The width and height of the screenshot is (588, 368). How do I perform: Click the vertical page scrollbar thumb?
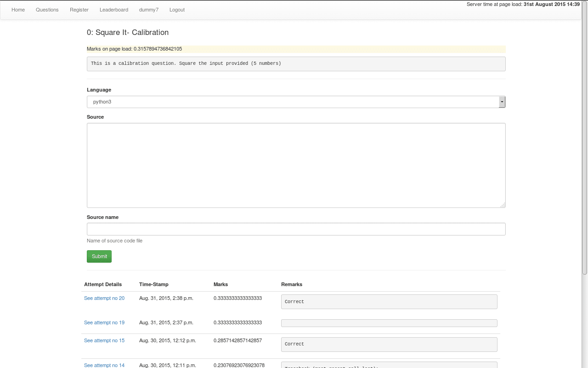pyautogui.click(x=584, y=138)
